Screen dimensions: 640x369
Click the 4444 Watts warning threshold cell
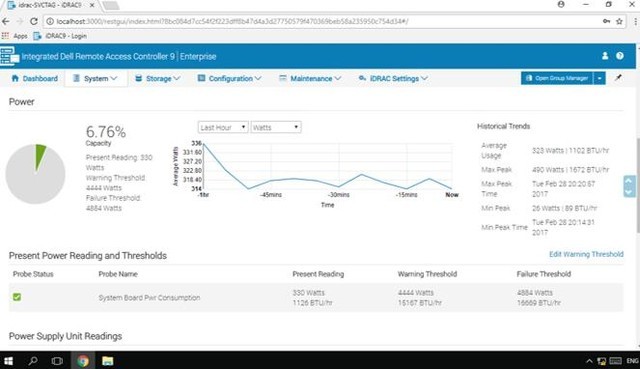pos(420,298)
